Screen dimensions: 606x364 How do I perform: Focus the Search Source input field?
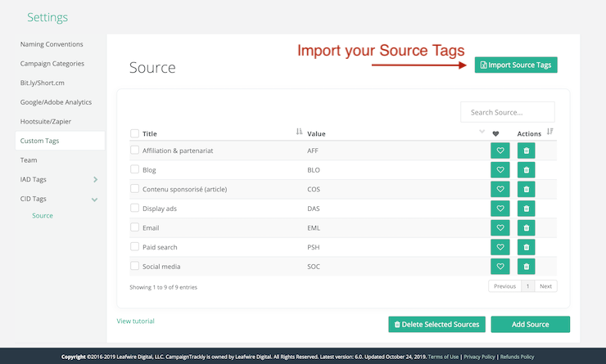507,112
